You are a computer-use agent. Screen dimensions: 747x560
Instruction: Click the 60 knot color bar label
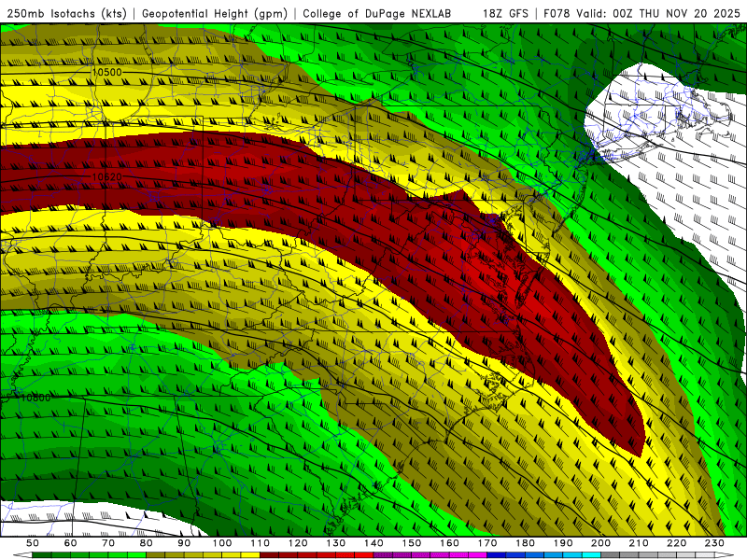[70, 543]
